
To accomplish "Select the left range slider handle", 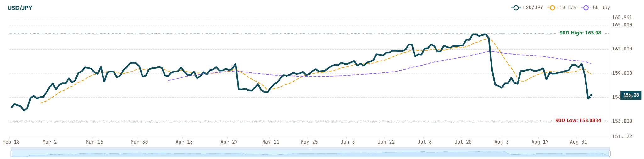I will (11, 153).
